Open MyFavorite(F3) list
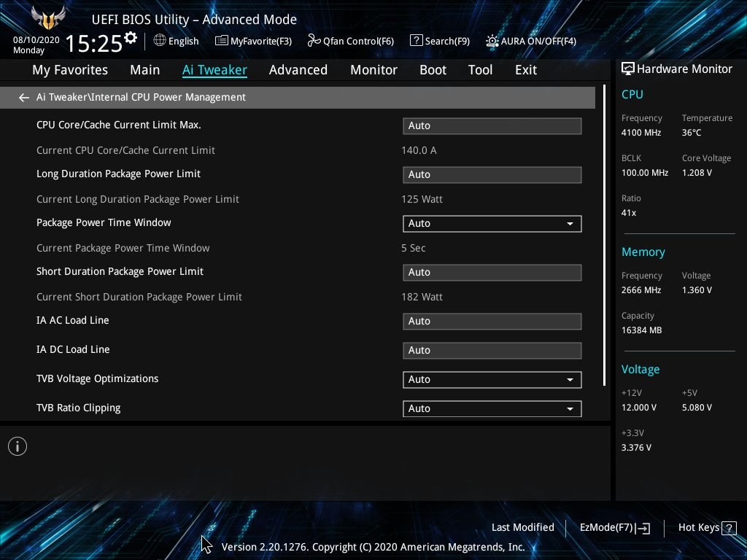747x560 pixels. (x=253, y=41)
